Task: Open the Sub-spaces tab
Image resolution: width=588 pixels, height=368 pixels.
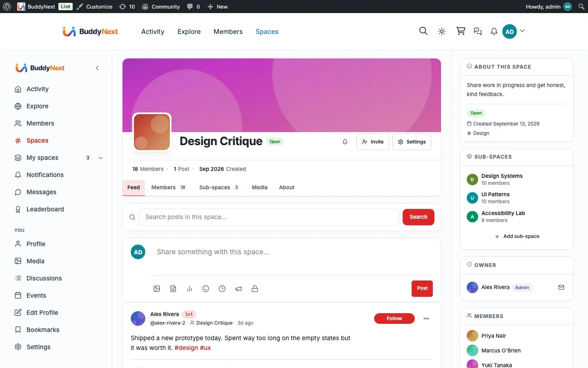Action: [219, 188]
